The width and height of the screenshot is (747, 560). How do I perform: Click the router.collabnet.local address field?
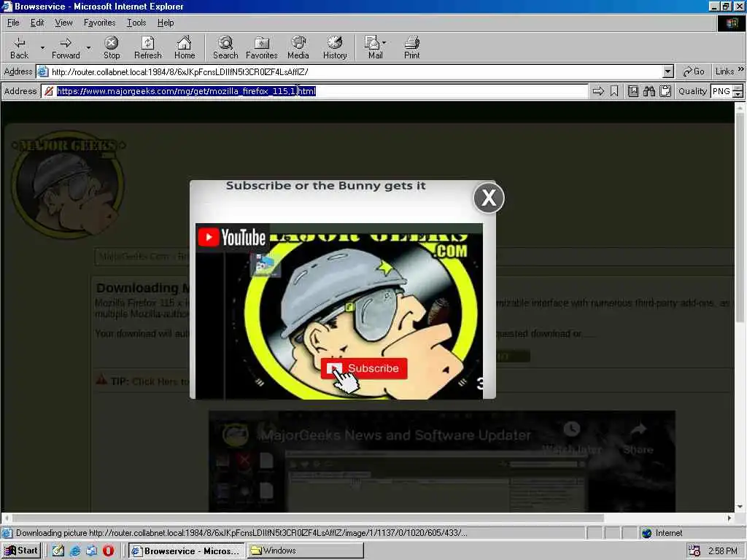tap(356, 72)
